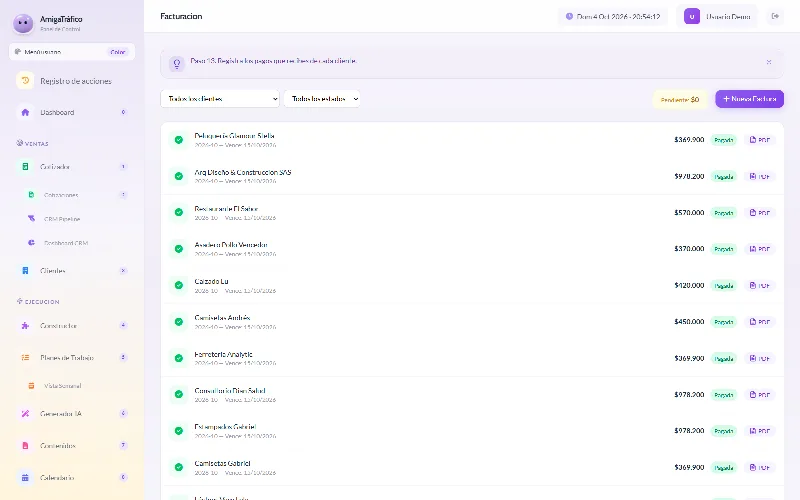Open Calendario in the sidebar

tap(72, 478)
